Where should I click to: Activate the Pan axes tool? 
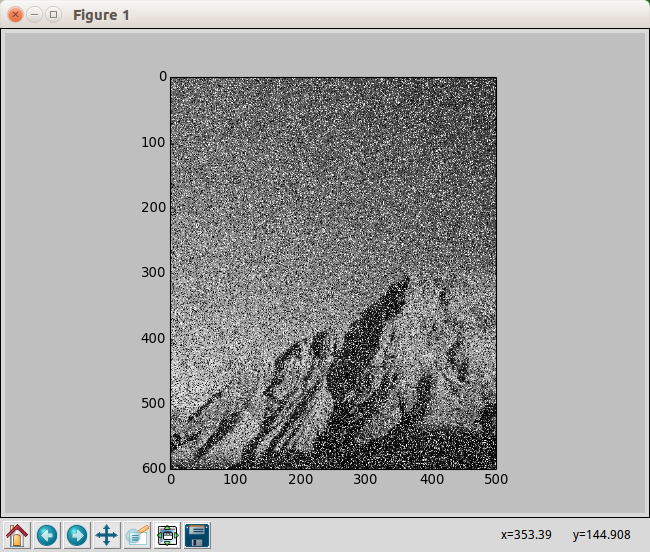click(x=107, y=535)
